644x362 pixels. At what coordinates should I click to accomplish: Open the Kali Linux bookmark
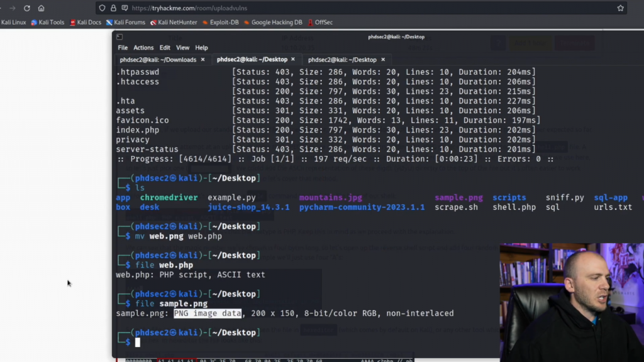13,22
